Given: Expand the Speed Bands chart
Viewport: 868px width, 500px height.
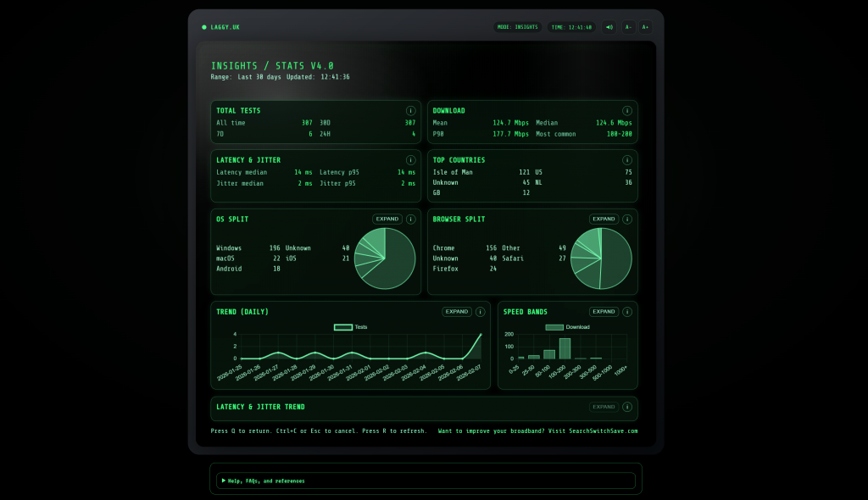Looking at the screenshot, I should point(604,312).
